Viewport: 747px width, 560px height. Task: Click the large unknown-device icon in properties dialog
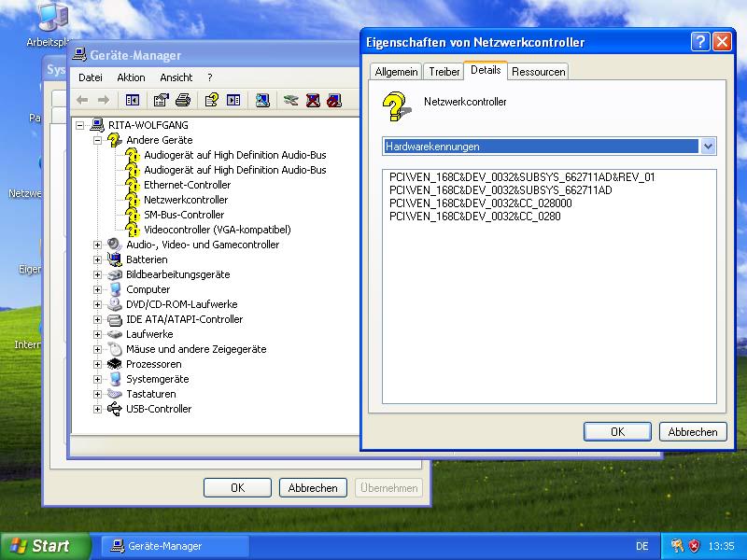tap(396, 106)
